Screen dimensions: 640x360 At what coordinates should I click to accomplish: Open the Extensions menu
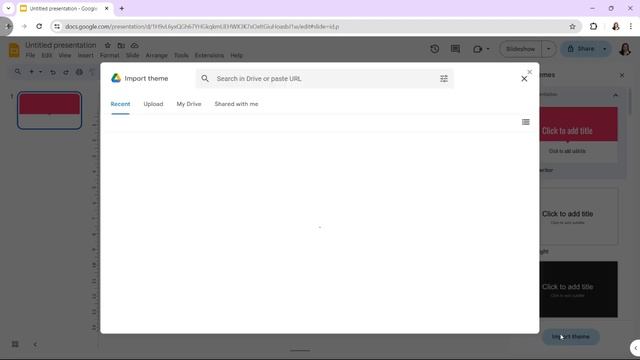[x=209, y=55]
